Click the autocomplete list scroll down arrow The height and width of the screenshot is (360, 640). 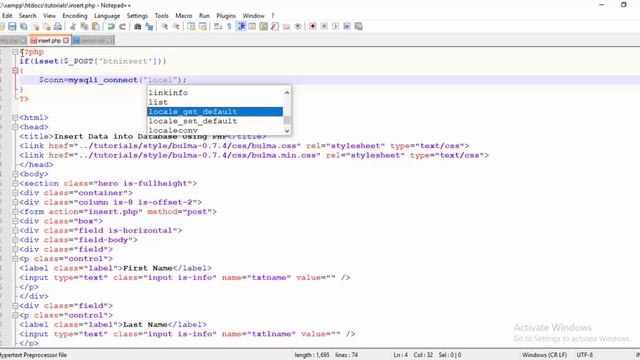287,131
